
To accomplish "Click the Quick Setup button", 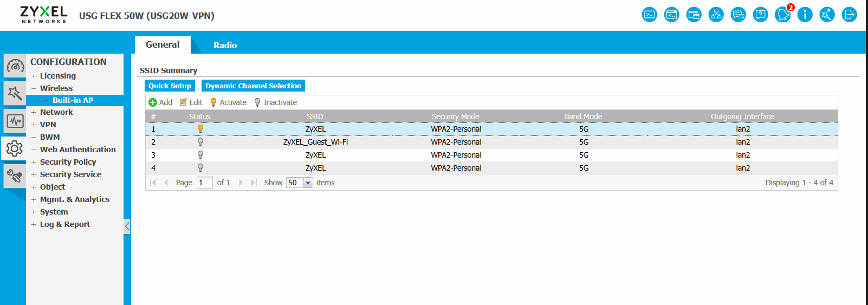I will pos(170,86).
